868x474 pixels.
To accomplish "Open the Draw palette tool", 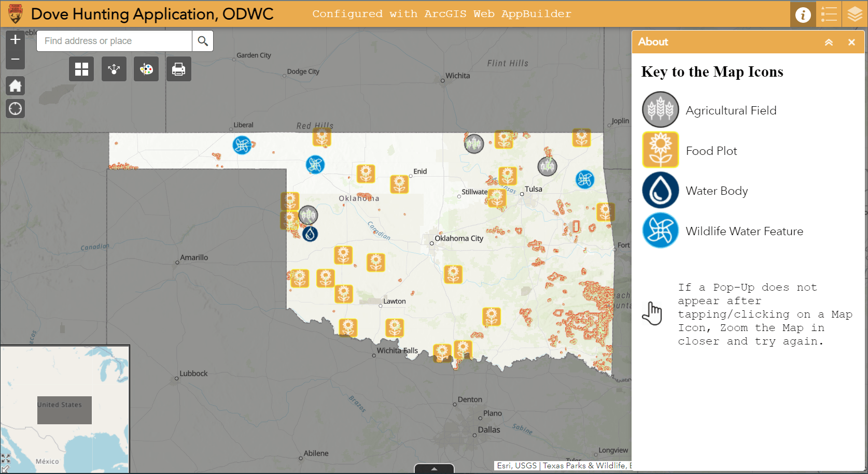I will pyautogui.click(x=146, y=68).
